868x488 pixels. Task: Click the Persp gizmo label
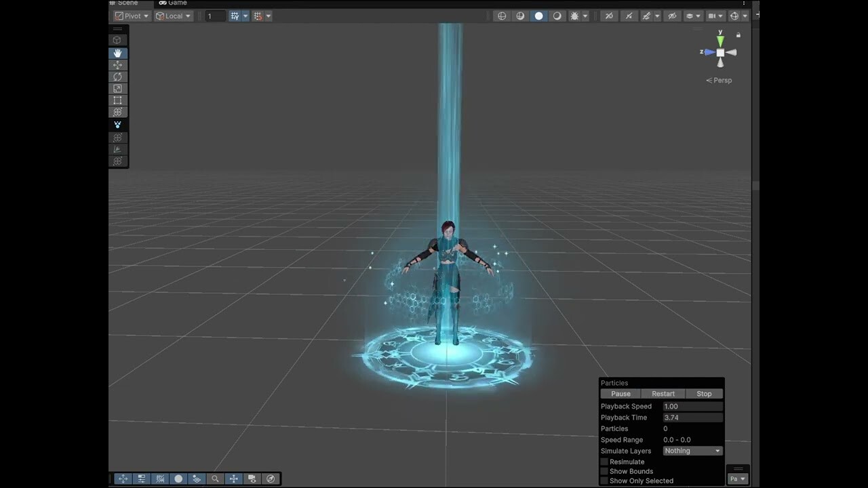[719, 80]
